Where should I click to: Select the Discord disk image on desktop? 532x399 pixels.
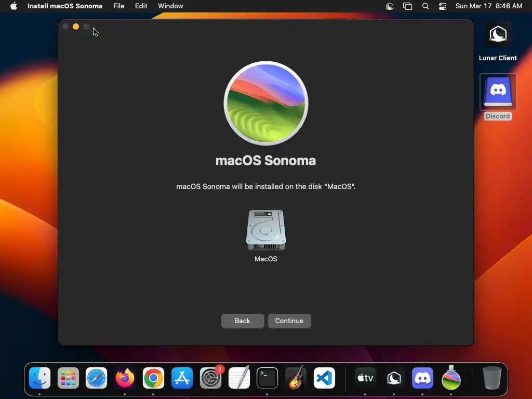click(x=498, y=91)
